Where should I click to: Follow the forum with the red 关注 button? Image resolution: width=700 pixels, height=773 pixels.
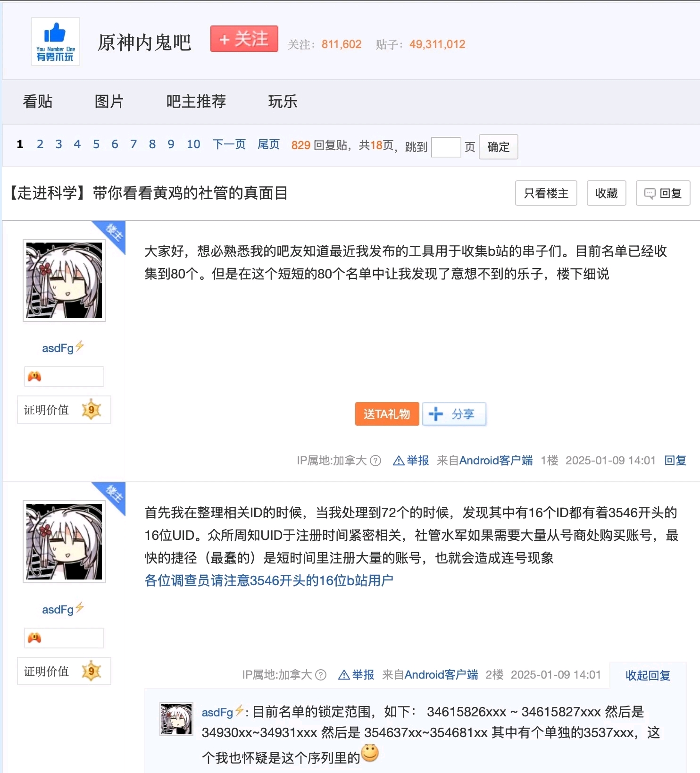tap(244, 39)
